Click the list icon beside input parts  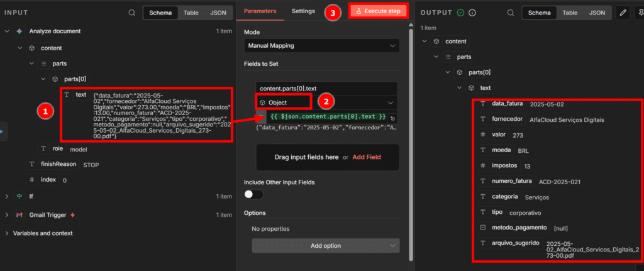click(43, 64)
